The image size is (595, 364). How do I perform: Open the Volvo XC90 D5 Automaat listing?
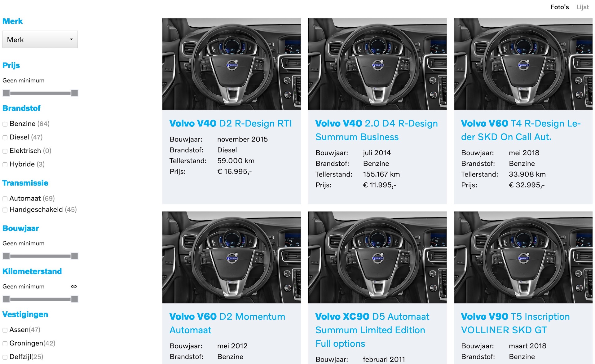point(372,330)
